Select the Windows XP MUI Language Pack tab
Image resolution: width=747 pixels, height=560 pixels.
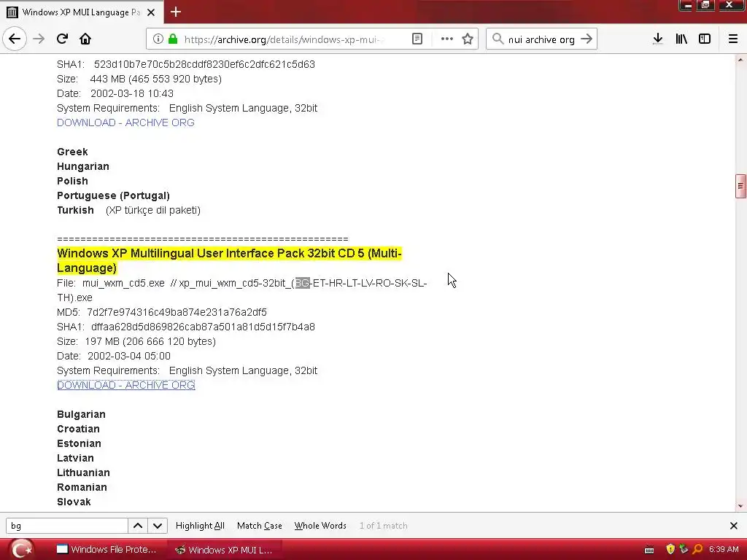(x=82, y=12)
